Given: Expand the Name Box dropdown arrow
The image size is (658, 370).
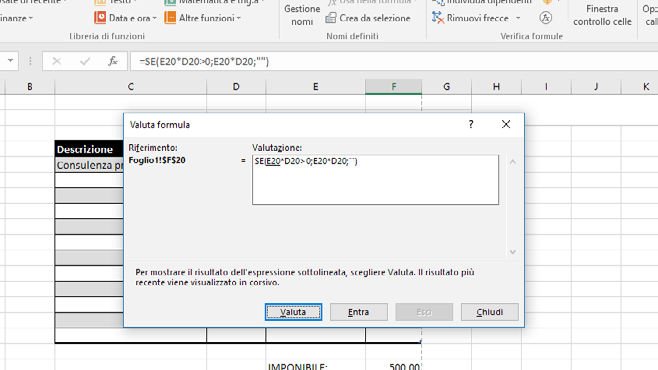Looking at the screenshot, I should coord(10,61).
